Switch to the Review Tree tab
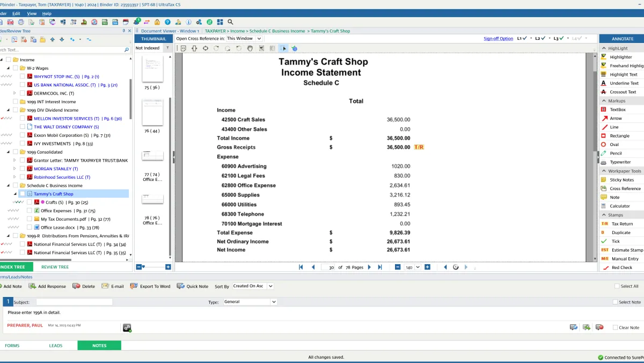 (x=55, y=267)
